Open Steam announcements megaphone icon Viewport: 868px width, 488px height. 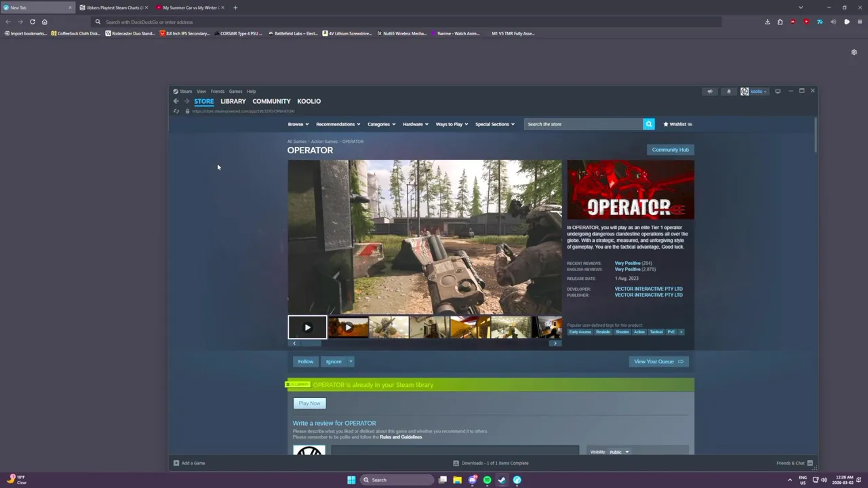pyautogui.click(x=710, y=91)
